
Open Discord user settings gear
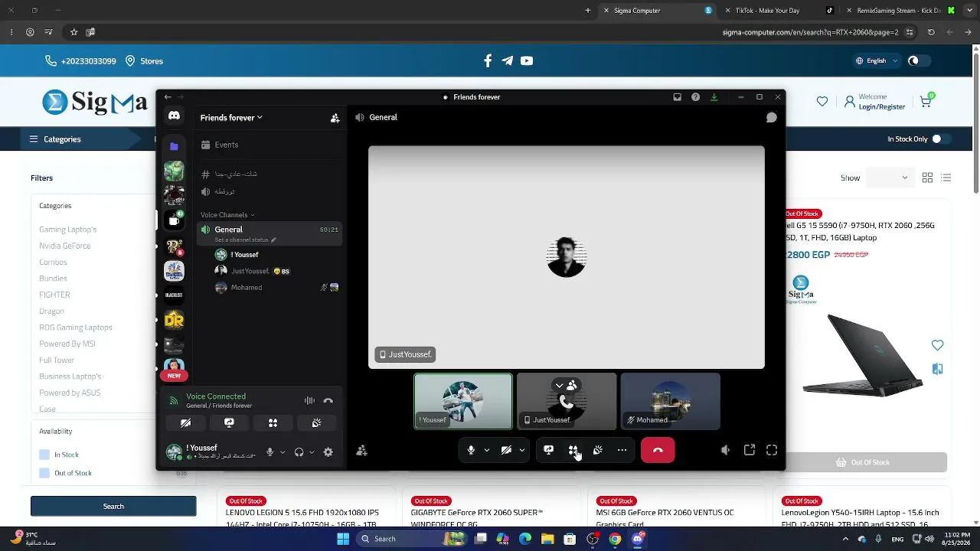coord(328,452)
